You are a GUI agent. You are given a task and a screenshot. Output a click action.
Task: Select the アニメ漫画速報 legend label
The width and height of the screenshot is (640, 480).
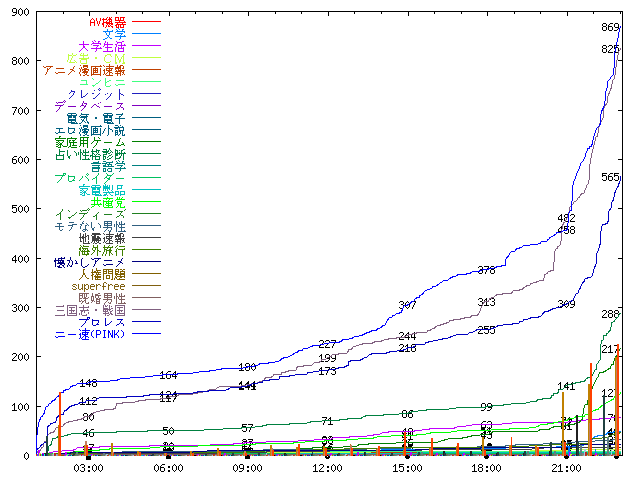[84, 70]
